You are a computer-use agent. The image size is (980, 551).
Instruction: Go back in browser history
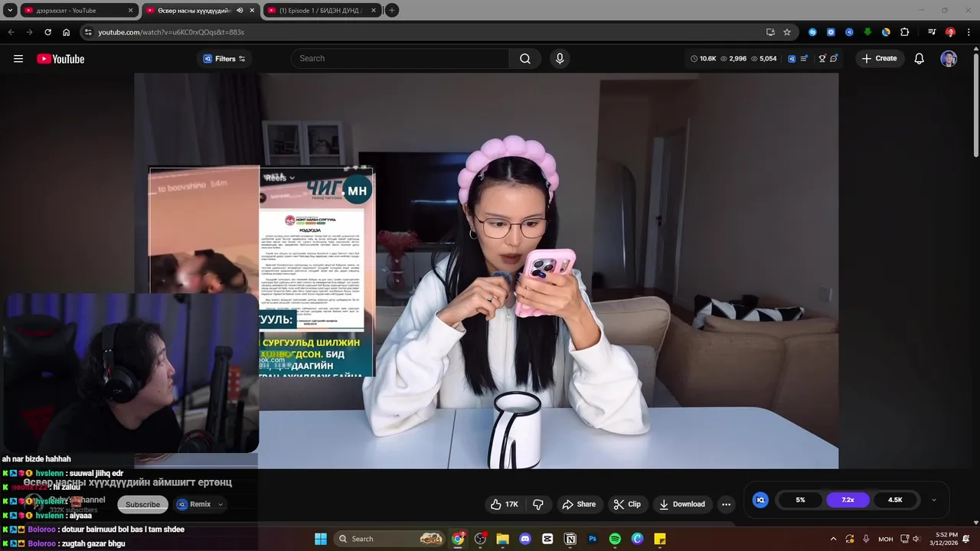(11, 32)
